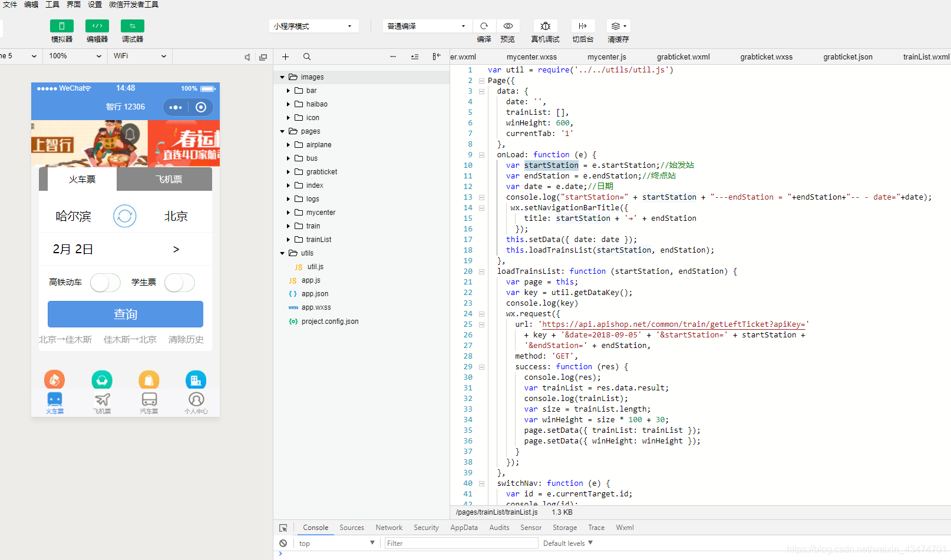Open the date picker row 2月 2日
The height and width of the screenshot is (560, 951).
pos(126,249)
